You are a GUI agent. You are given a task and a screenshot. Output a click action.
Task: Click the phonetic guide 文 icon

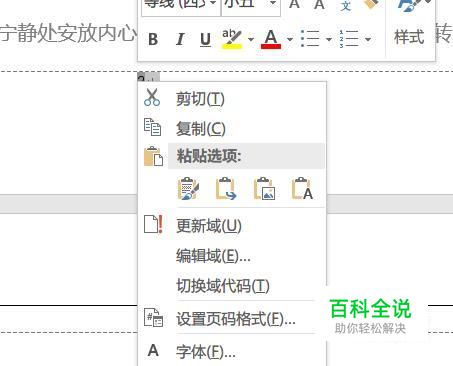tap(345, 5)
